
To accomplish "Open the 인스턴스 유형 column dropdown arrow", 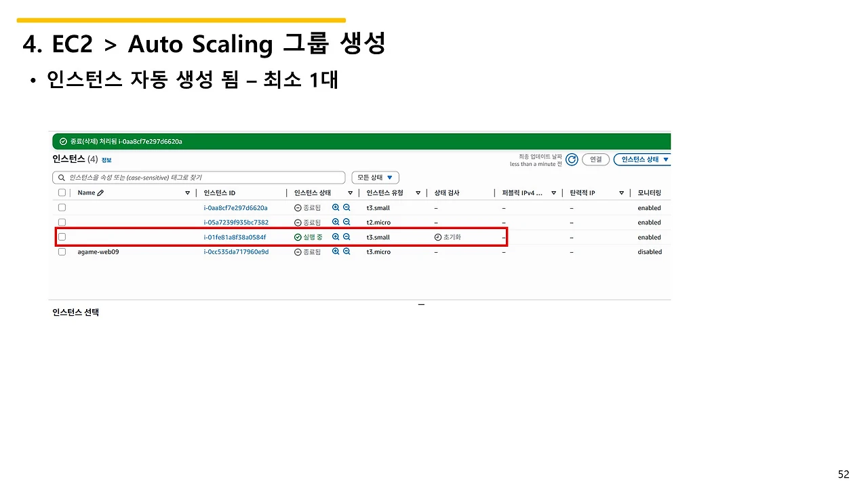I will [x=418, y=192].
